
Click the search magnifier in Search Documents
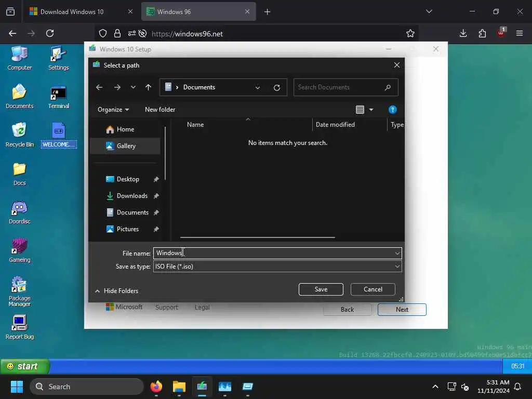pyautogui.click(x=388, y=87)
